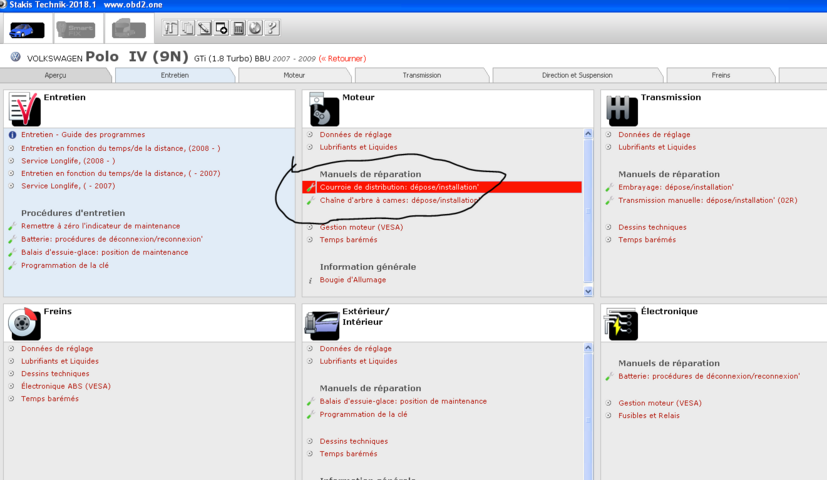827x480 pixels.
Task: Switch to the Transmission tab
Action: (x=422, y=75)
